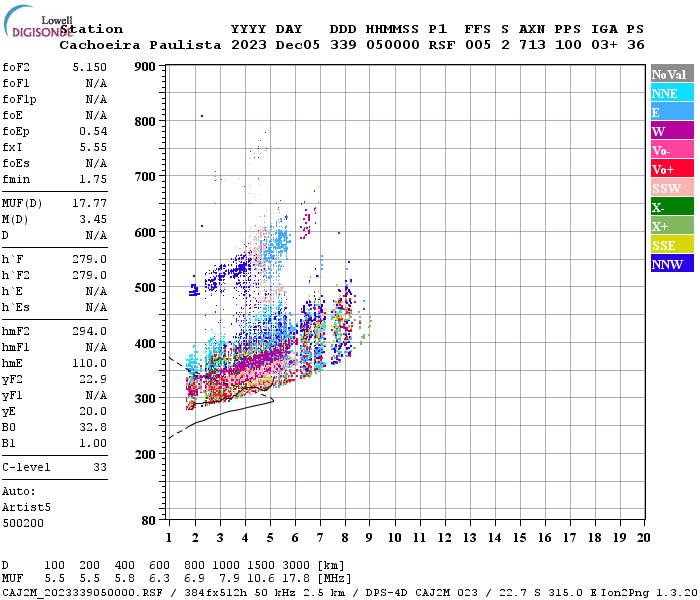This screenshot has width=700, height=600.
Task: Select the NNW blue legend swatch
Action: [x=672, y=263]
